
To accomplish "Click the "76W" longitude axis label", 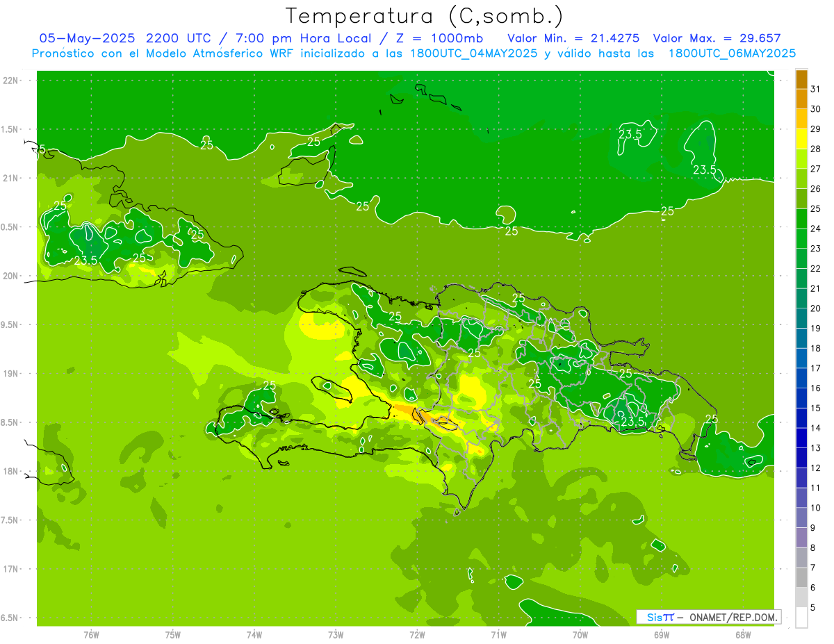I will [91, 634].
